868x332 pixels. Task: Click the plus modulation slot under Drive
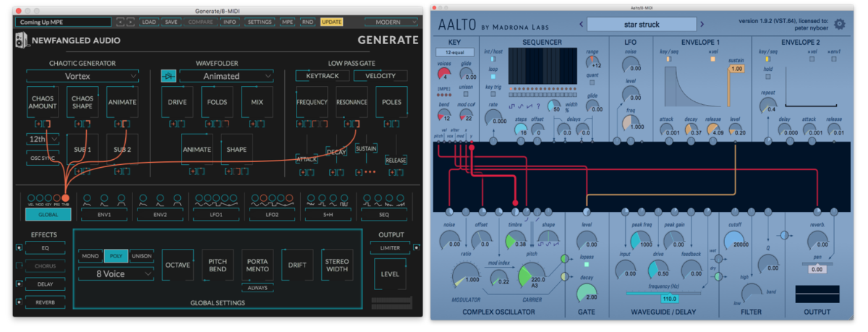(173, 124)
